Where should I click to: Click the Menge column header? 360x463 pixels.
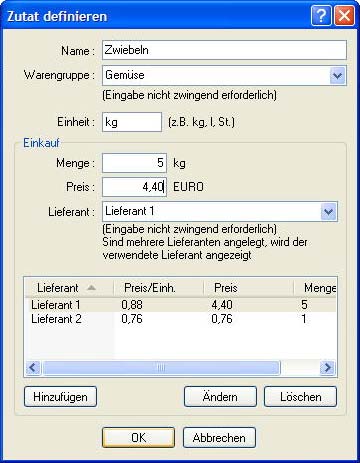pos(315,288)
